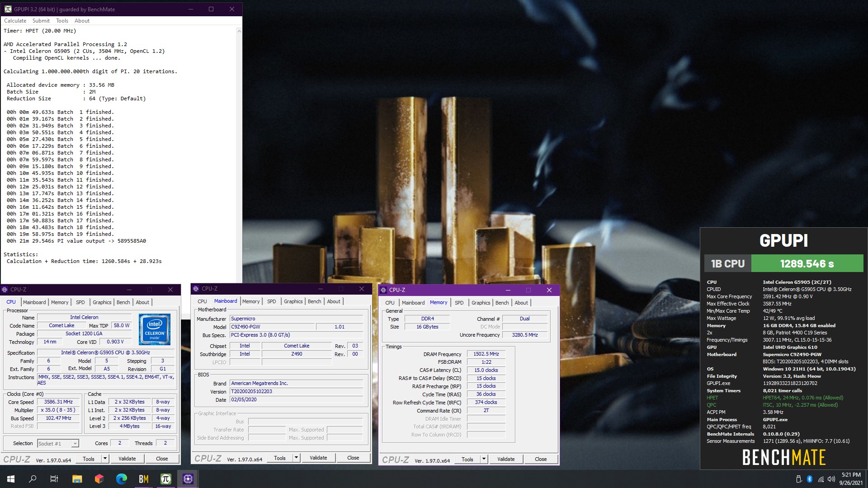Click Validate in Mainboard window

pos(318,458)
